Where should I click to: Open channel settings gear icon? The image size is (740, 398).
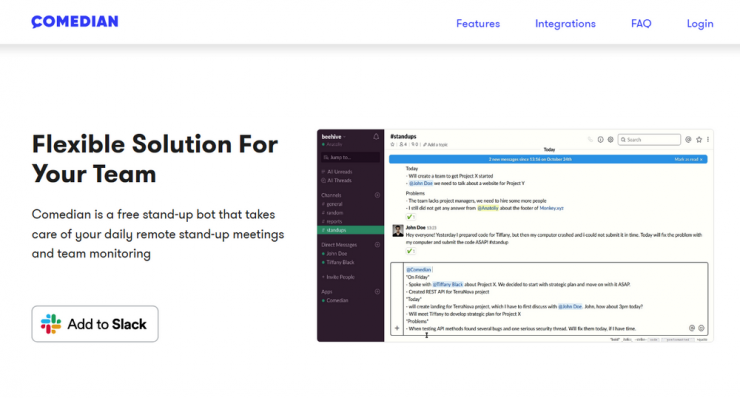click(610, 139)
